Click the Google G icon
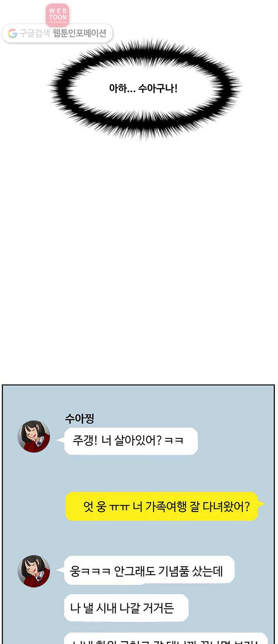This screenshot has width=278, height=644. (x=12, y=33)
